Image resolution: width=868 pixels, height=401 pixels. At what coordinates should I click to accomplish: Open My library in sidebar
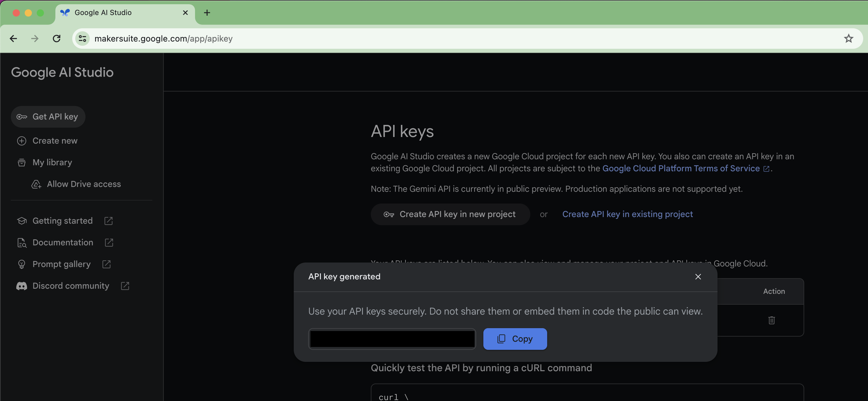point(52,163)
